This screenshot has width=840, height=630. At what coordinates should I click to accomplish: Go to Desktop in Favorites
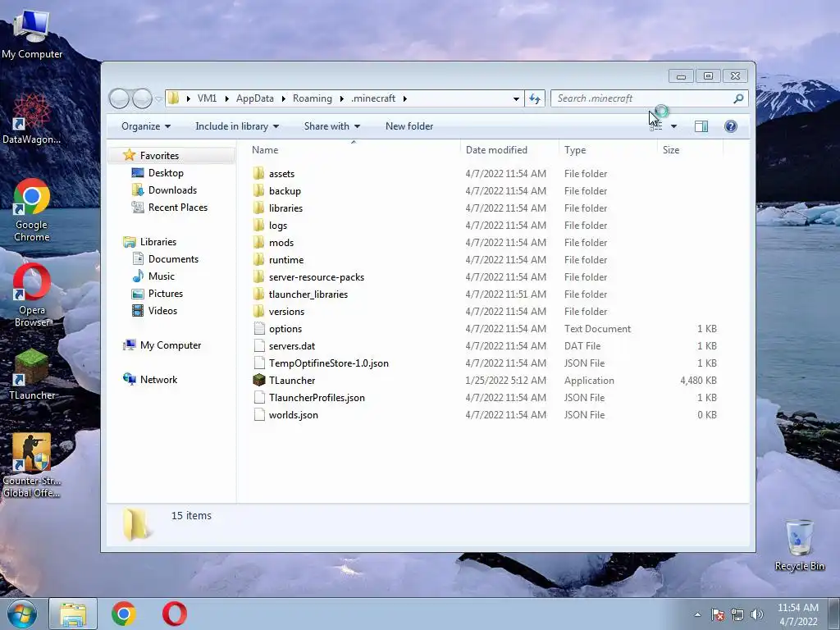166,173
